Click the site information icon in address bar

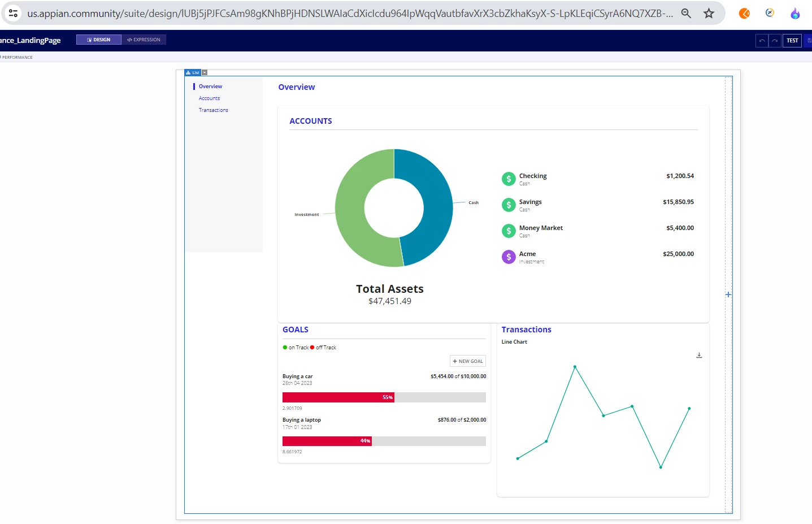click(14, 13)
